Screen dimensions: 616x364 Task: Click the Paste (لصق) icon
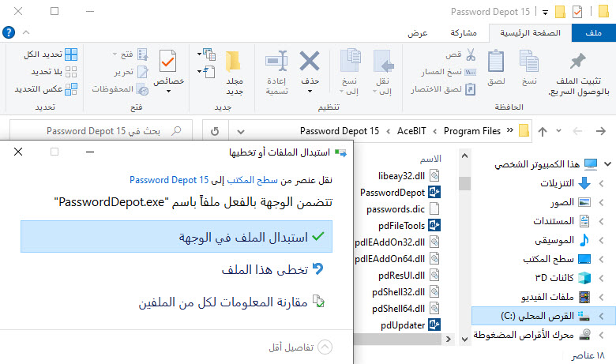click(496, 62)
